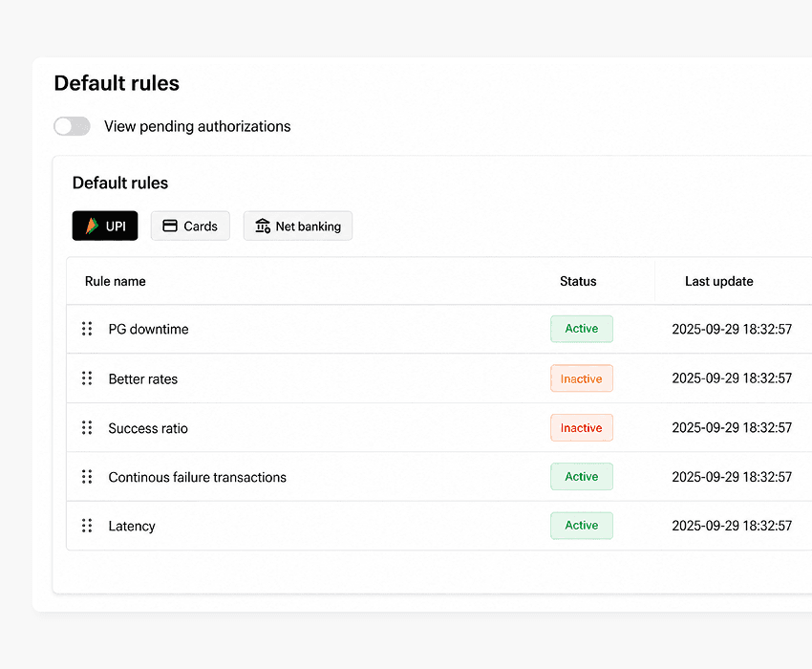Open the Net banking tab

tap(298, 226)
